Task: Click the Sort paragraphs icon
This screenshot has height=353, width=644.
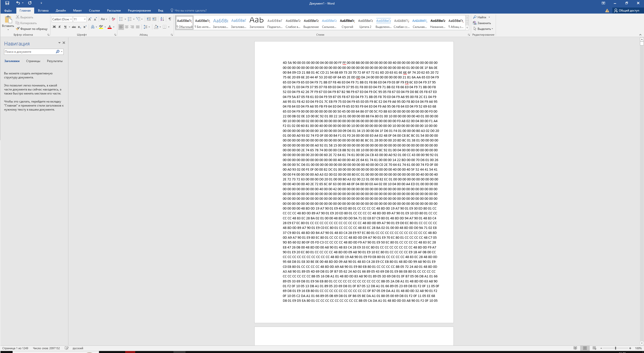Action: (x=162, y=19)
